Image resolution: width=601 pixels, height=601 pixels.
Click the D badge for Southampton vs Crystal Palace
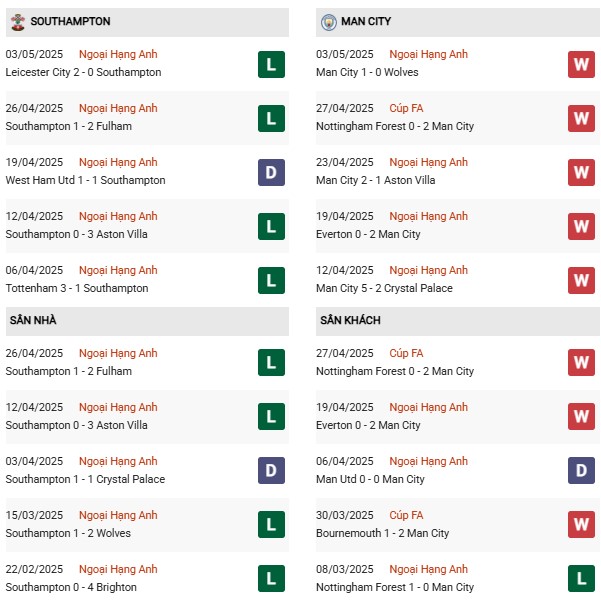click(271, 470)
